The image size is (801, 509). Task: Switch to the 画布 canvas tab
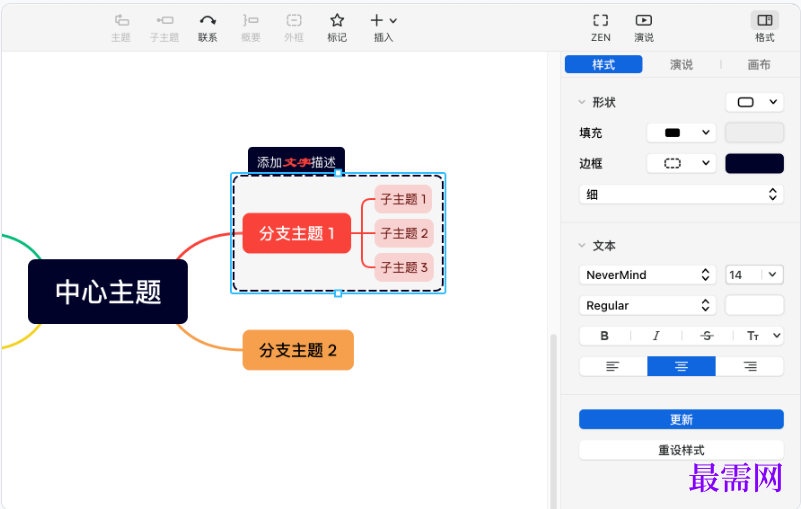(x=759, y=65)
